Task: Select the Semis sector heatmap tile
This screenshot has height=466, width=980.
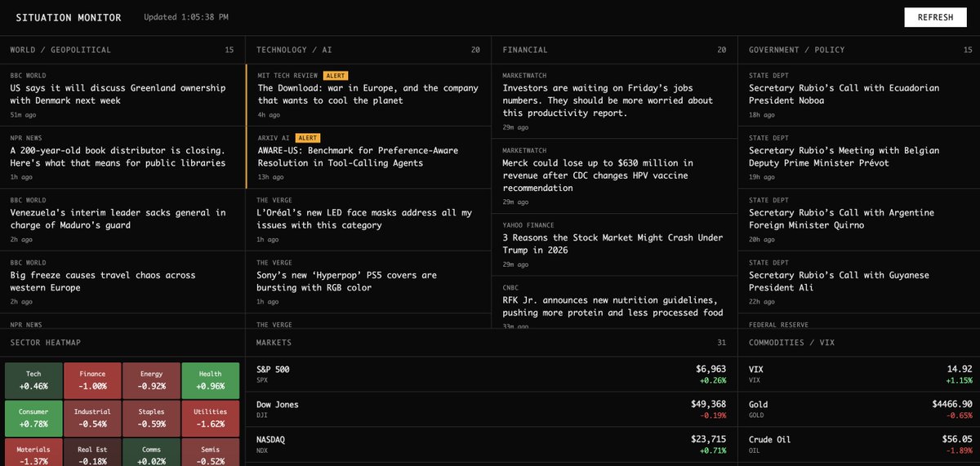Action: click(210, 453)
